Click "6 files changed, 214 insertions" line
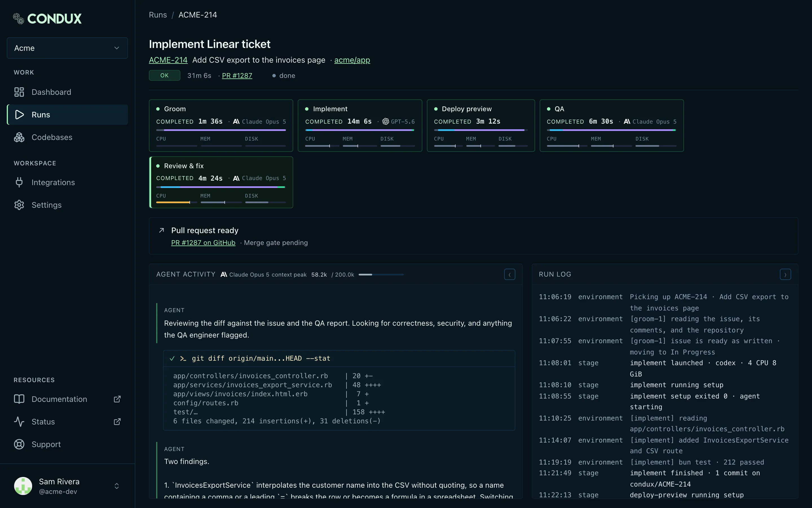This screenshot has width=812, height=508. (x=277, y=421)
